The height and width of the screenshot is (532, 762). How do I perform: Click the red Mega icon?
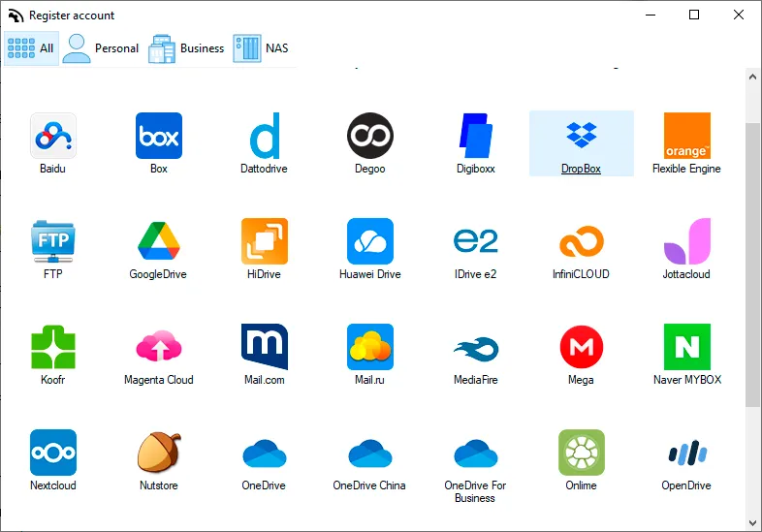click(x=582, y=347)
